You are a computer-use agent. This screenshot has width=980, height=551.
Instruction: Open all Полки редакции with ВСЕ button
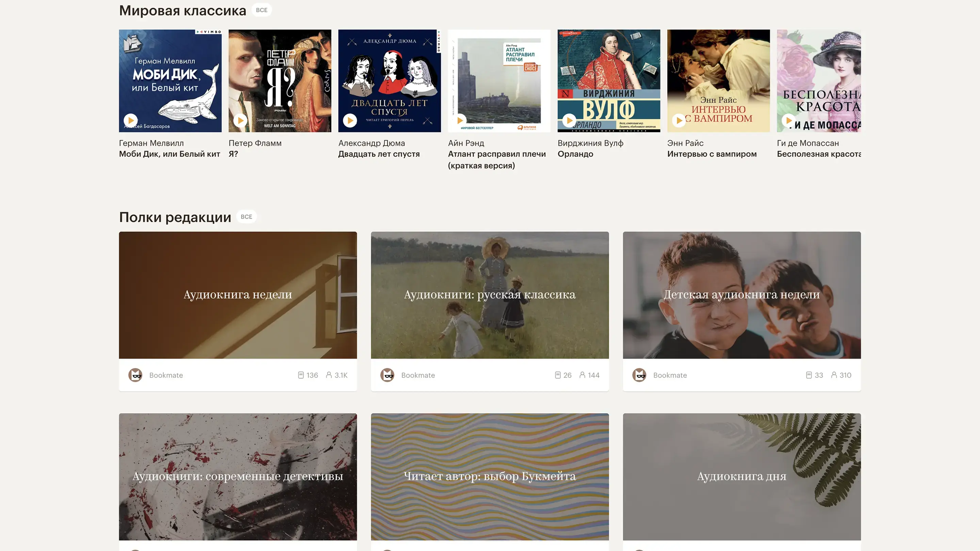pos(246,217)
